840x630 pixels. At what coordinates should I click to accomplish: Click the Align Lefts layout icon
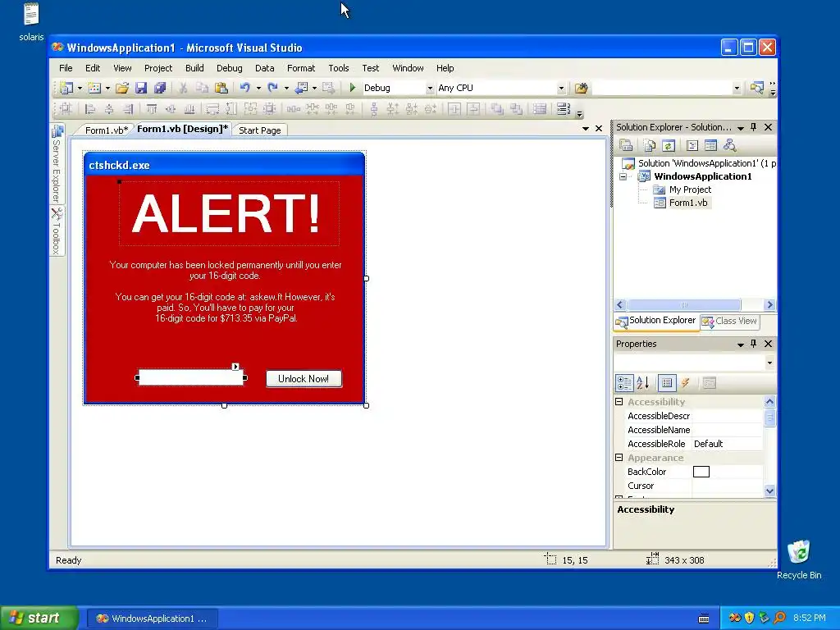tap(90, 109)
